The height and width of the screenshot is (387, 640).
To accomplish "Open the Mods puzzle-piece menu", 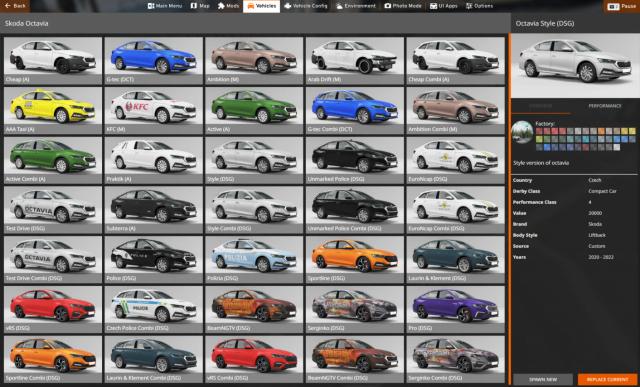I will click(x=228, y=6).
